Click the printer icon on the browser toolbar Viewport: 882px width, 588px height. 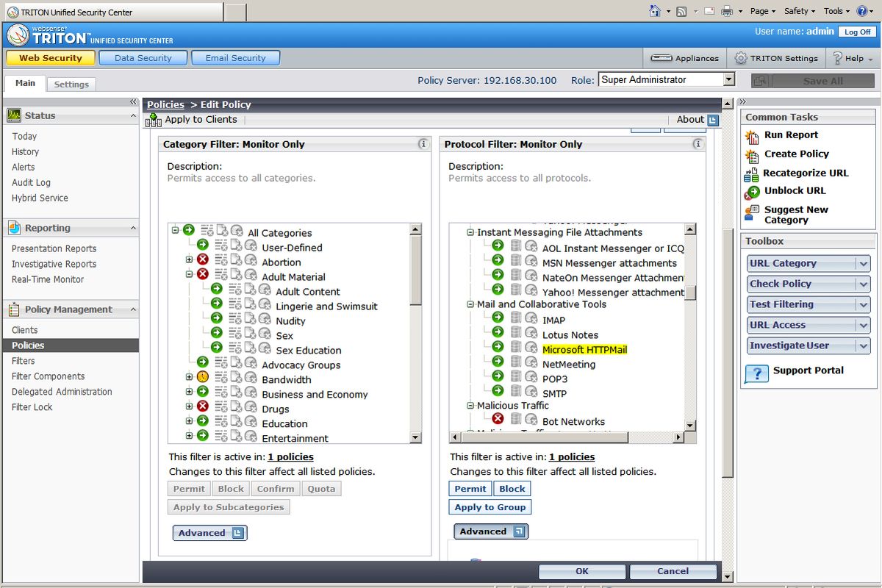tap(725, 11)
